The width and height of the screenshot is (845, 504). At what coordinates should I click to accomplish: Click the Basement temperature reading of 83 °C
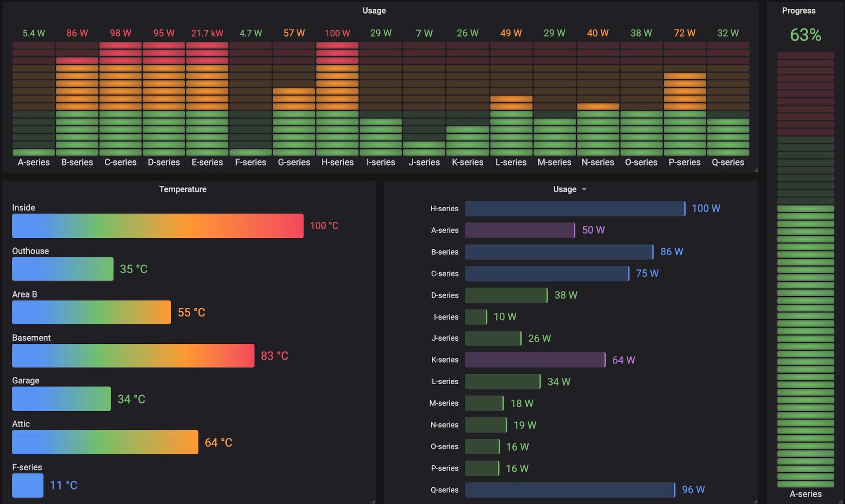point(274,356)
